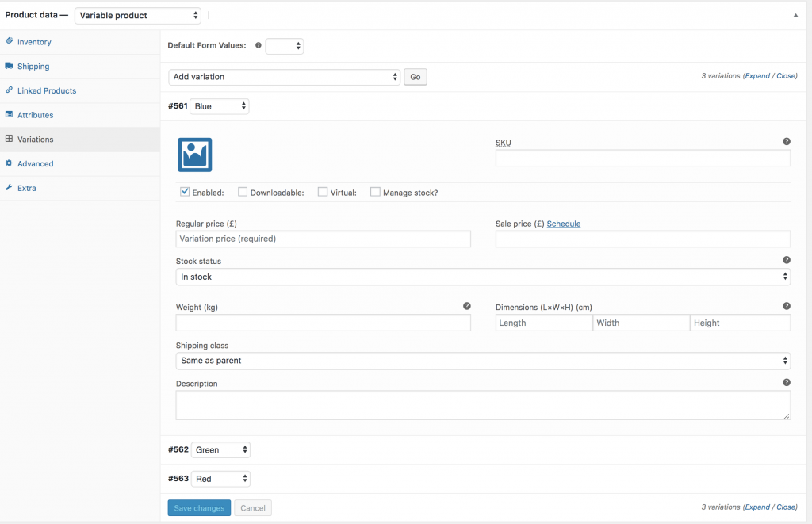Click the Schedule sale price link

(563, 224)
